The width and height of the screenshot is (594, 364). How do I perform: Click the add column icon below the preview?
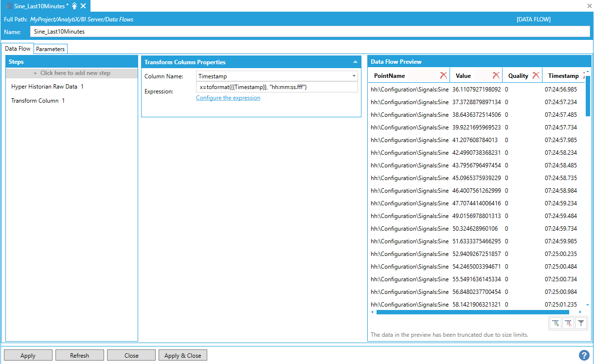(x=556, y=323)
